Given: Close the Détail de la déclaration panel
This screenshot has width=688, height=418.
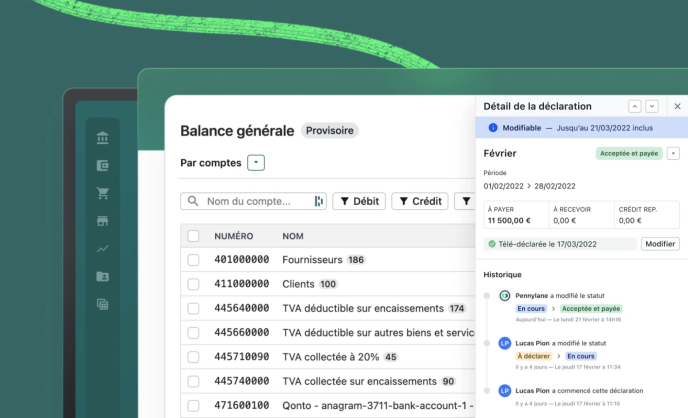Looking at the screenshot, I should (x=677, y=106).
